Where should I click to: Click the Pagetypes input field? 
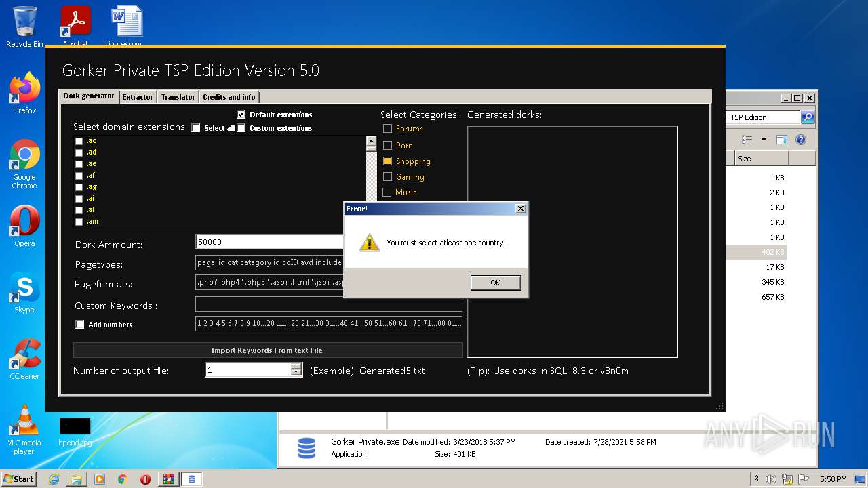click(270, 262)
